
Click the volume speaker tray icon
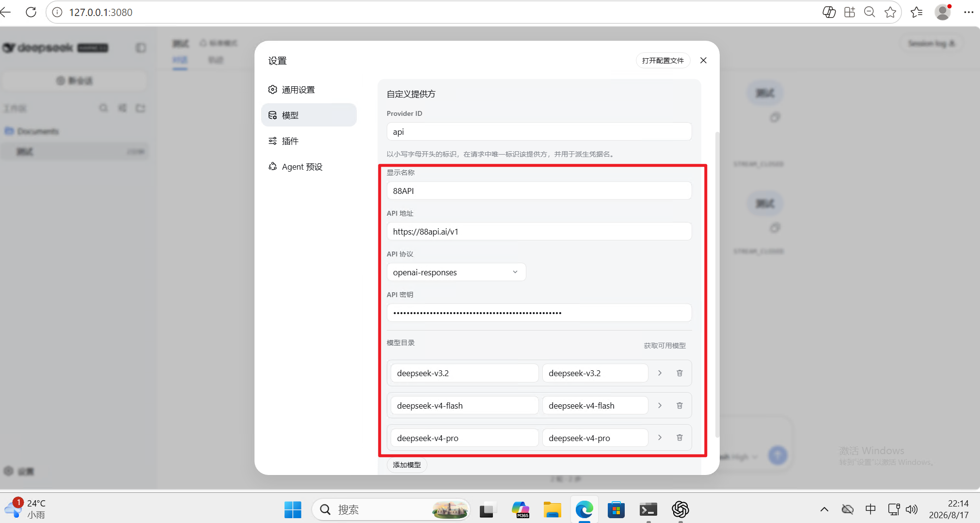tap(912, 509)
